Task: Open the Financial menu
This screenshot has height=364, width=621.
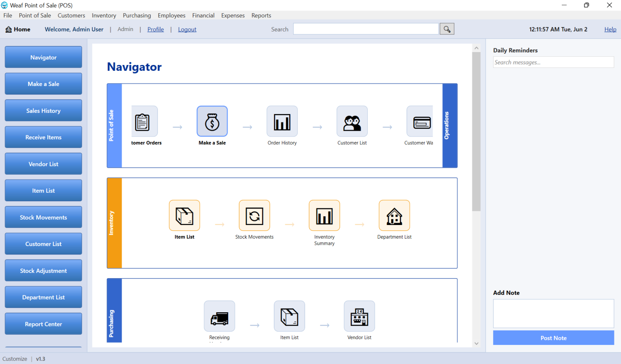Action: (203, 15)
